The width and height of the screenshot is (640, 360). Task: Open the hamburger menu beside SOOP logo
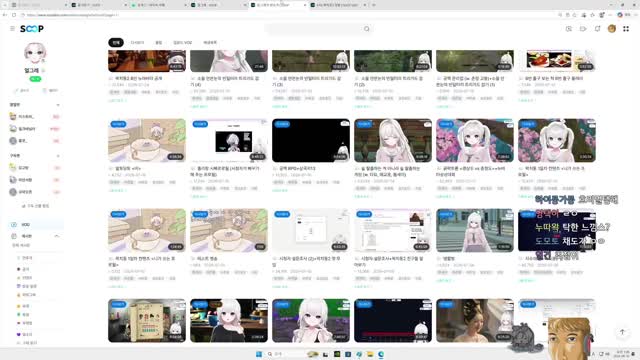tap(12, 29)
